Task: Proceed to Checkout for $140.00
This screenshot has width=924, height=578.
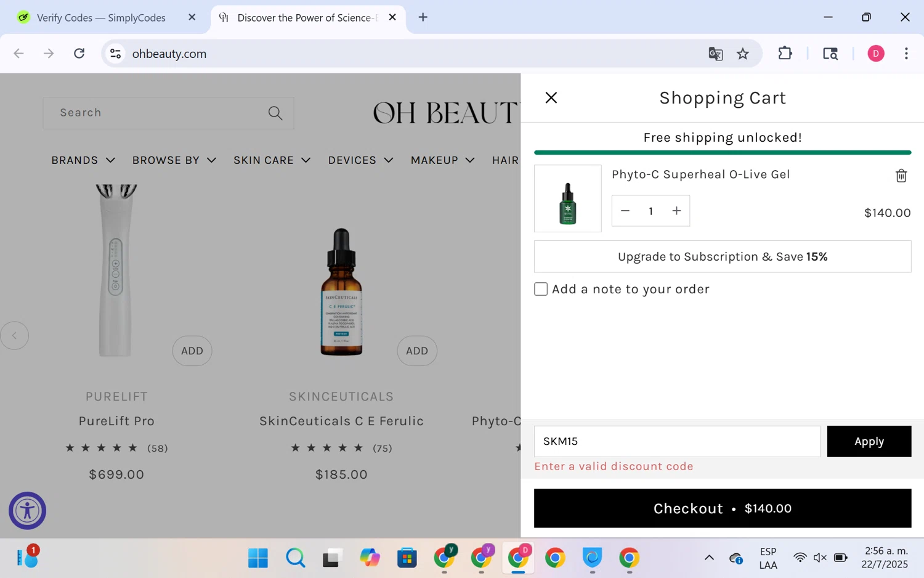Action: tap(722, 508)
